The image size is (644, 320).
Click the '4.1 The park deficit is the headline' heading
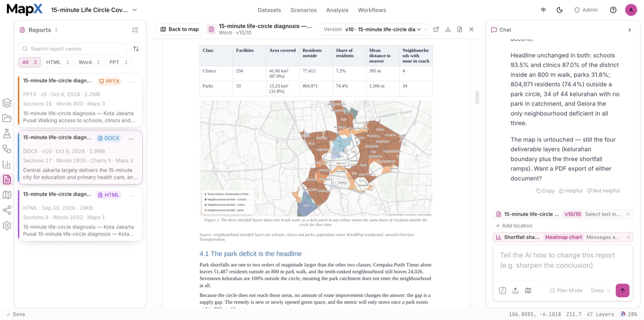250,254
